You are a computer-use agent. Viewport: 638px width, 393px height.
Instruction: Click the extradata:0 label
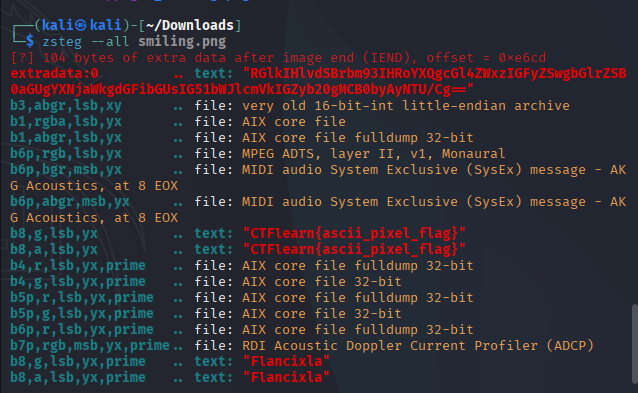(54, 74)
